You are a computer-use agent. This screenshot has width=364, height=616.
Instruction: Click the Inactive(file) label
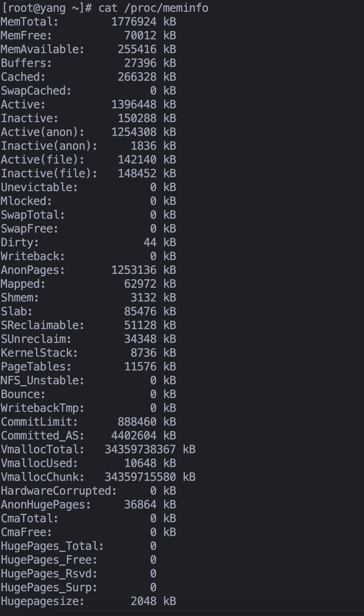(49, 173)
